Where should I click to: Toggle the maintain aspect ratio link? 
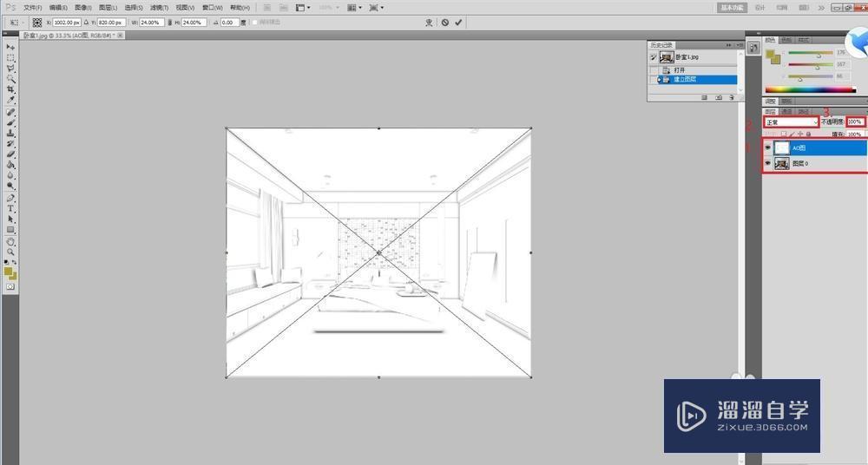coord(169,23)
